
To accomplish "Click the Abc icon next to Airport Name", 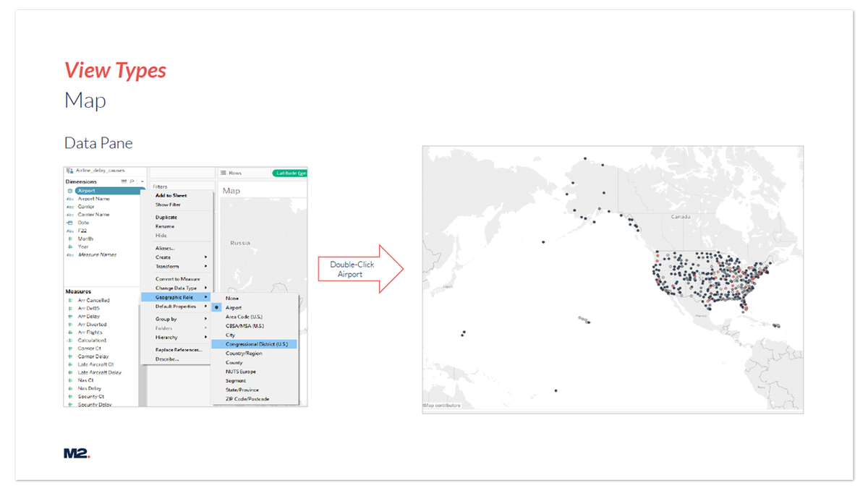I will (70, 199).
